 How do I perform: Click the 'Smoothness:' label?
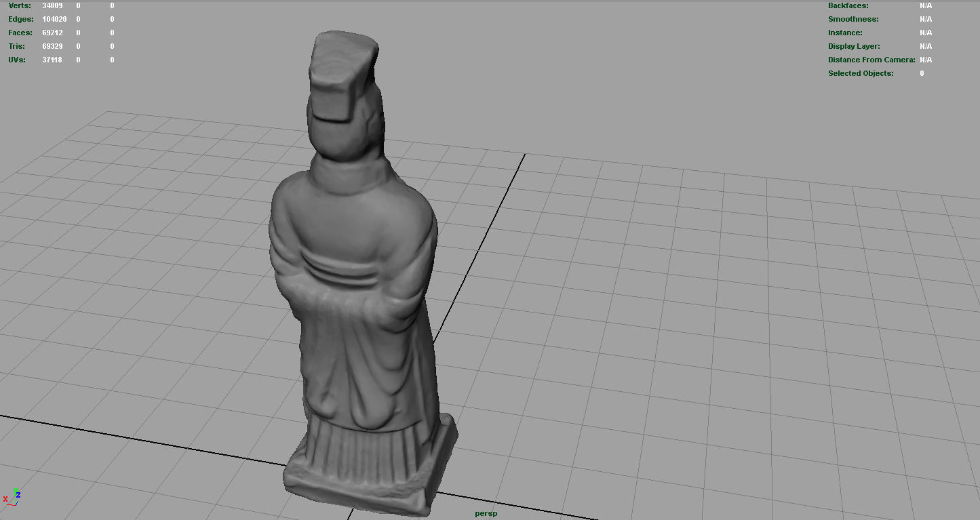[x=853, y=19]
